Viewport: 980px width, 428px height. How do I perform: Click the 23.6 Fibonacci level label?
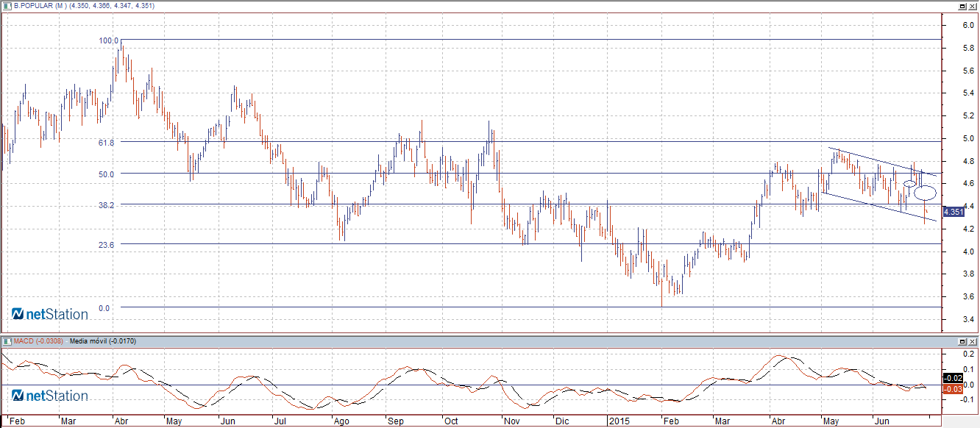105,246
